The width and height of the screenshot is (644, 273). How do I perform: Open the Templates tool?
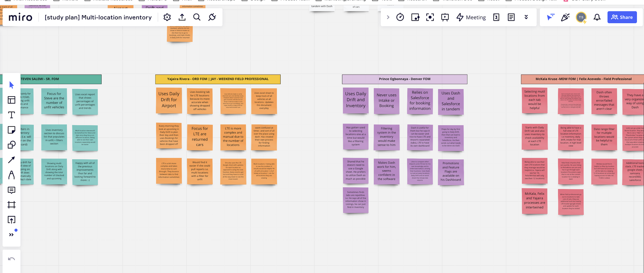point(12,100)
